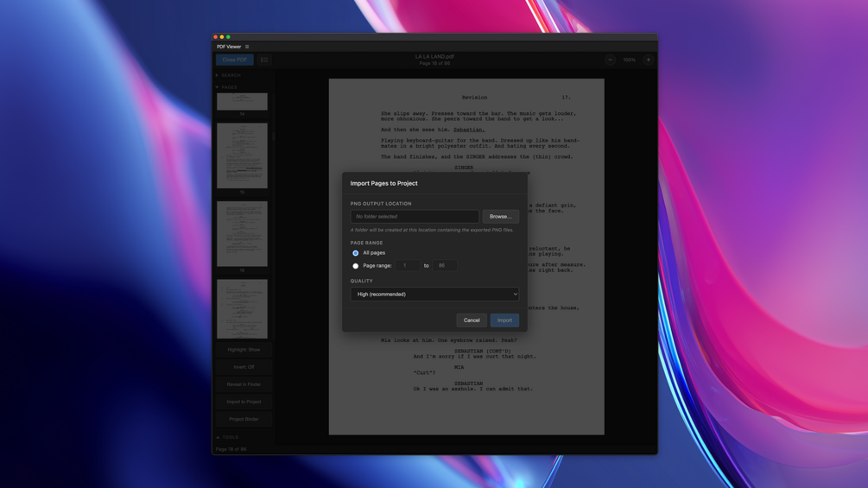Focus the page range start field

(408, 265)
